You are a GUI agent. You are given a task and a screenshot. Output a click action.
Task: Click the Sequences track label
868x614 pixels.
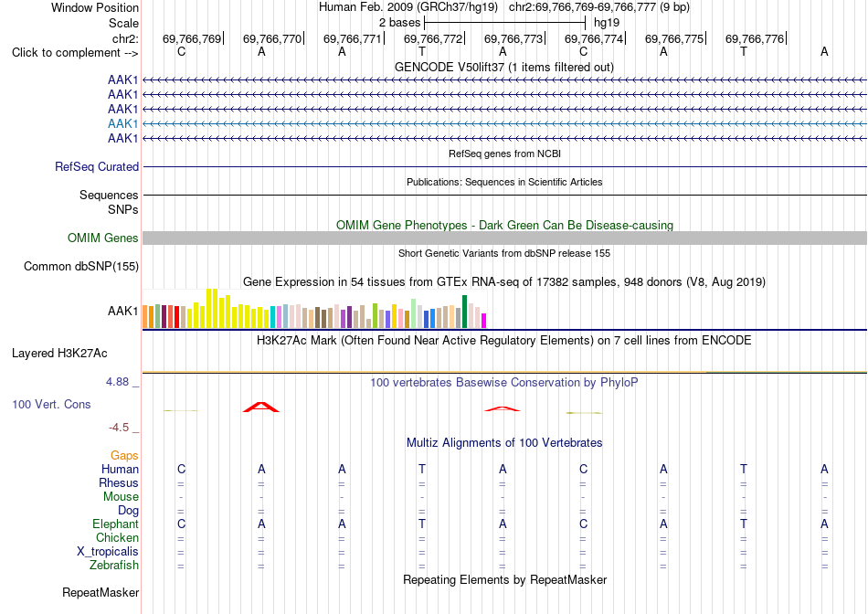click(109, 195)
